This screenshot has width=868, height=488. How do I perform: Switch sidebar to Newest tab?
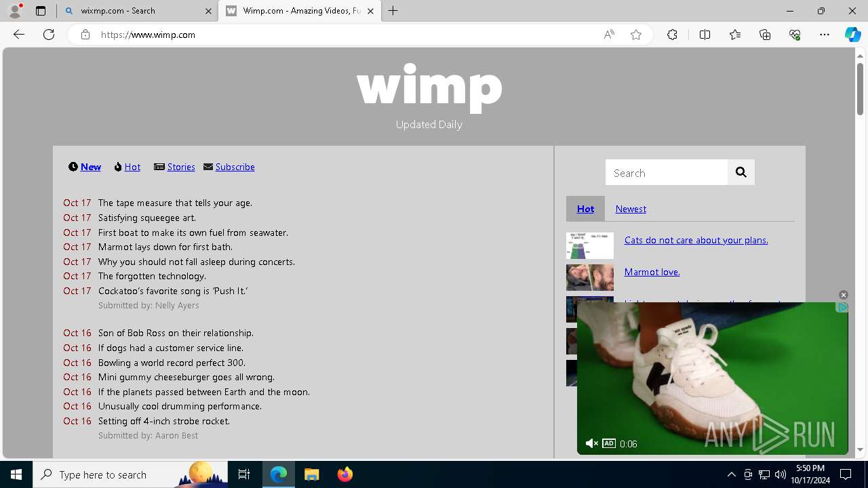coord(631,209)
